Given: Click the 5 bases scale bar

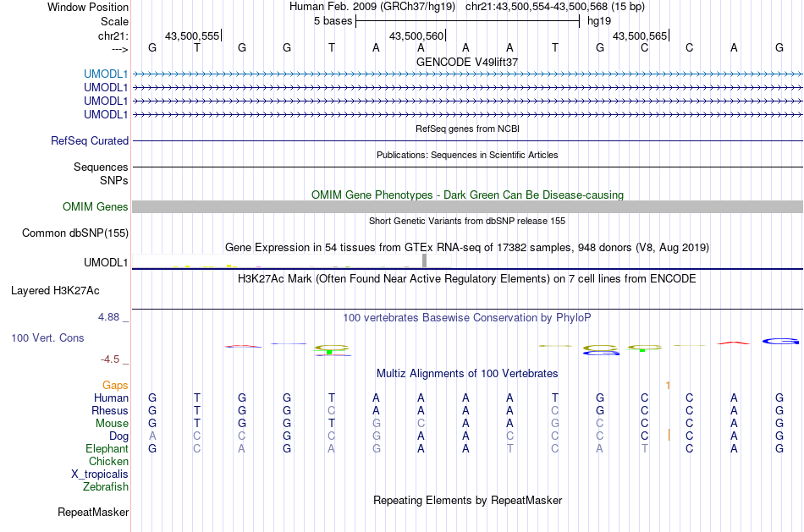Looking at the screenshot, I should pyautogui.click(x=468, y=21).
